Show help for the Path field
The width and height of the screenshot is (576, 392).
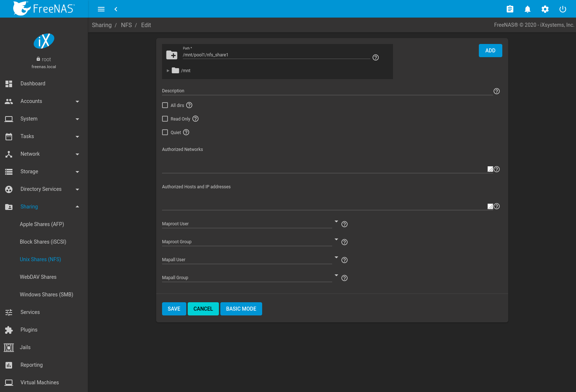point(375,58)
